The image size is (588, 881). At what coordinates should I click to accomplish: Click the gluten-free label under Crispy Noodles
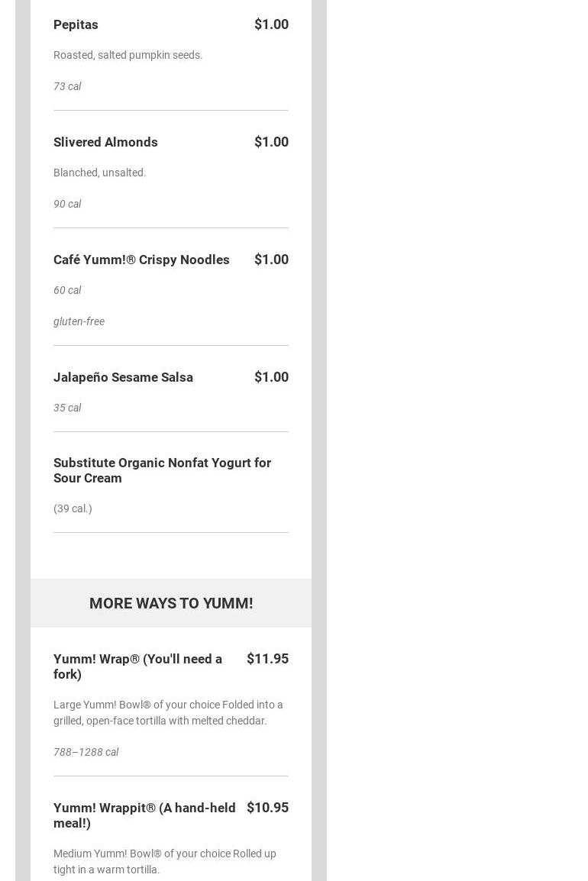[x=79, y=321]
